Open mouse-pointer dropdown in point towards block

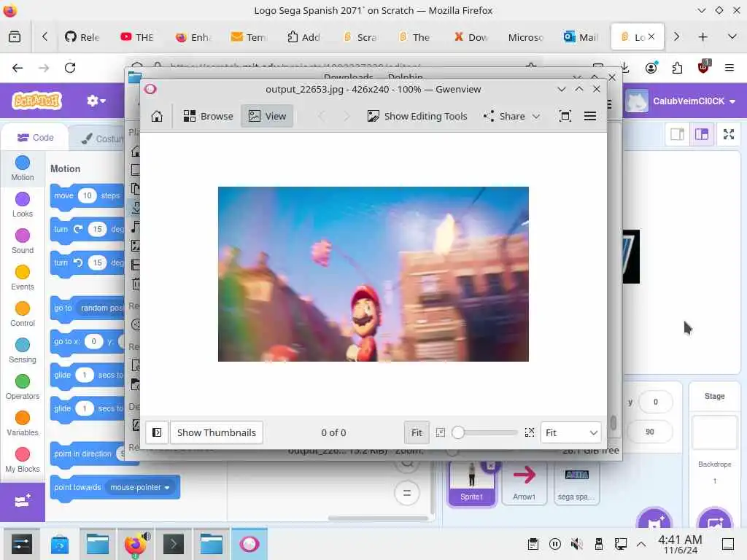coord(139,487)
